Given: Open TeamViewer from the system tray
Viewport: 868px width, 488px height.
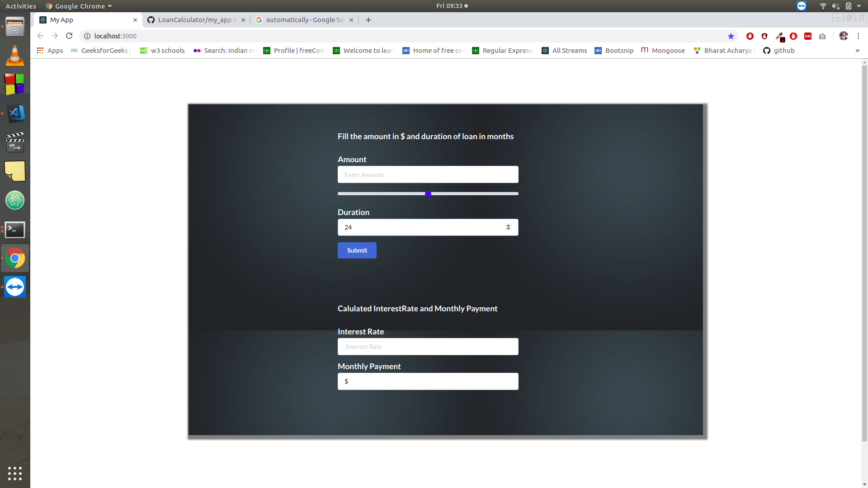Looking at the screenshot, I should (x=801, y=6).
